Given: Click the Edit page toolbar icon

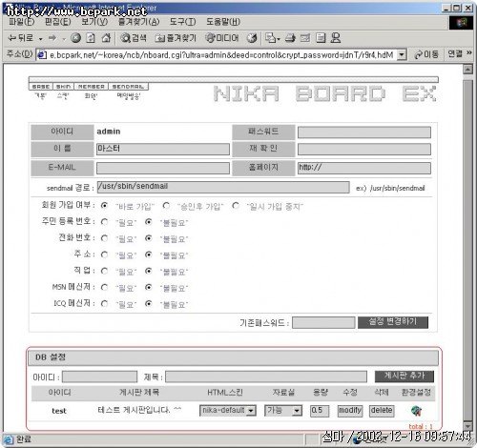Looking at the screenshot, I should click(305, 38).
